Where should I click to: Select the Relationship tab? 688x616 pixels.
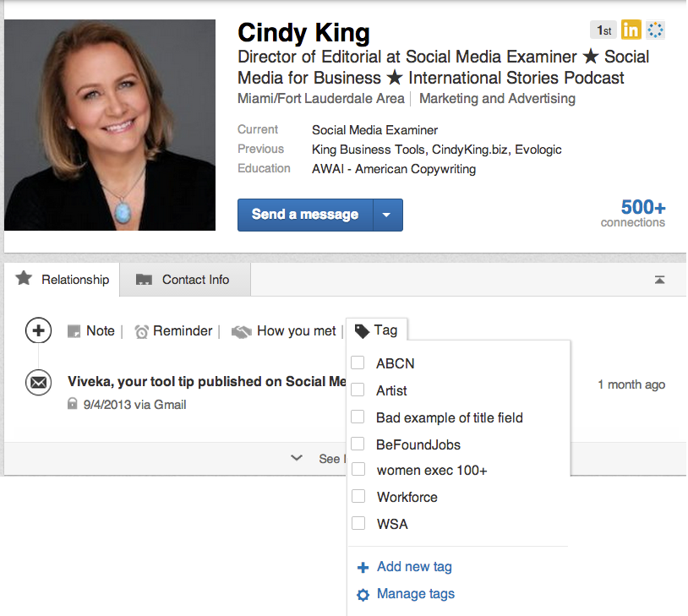click(63, 280)
